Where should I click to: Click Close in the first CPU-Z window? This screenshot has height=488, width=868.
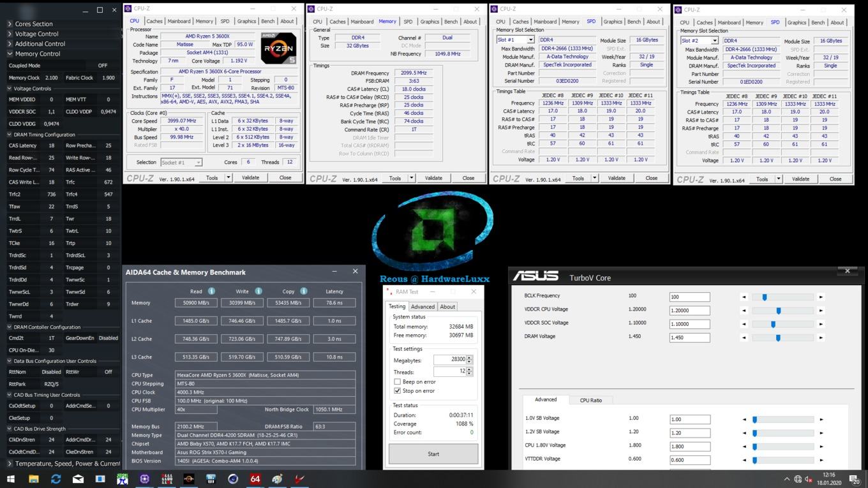click(x=285, y=178)
